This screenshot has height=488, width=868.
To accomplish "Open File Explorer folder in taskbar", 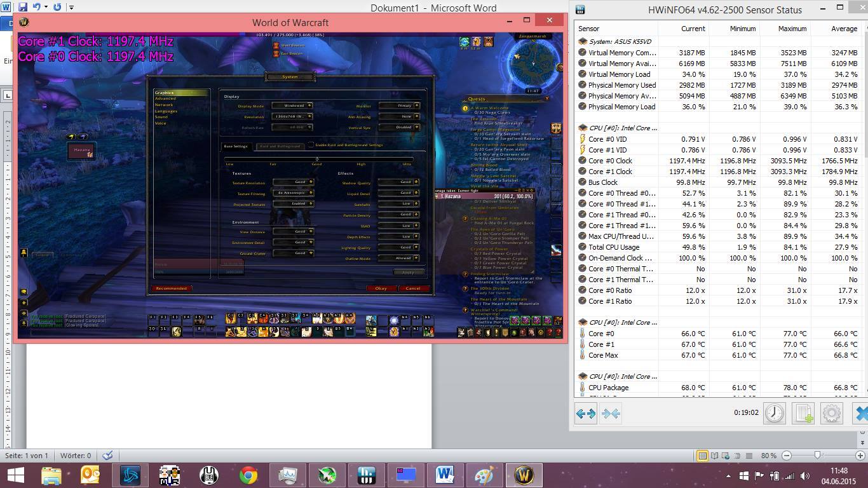I will 51,475.
